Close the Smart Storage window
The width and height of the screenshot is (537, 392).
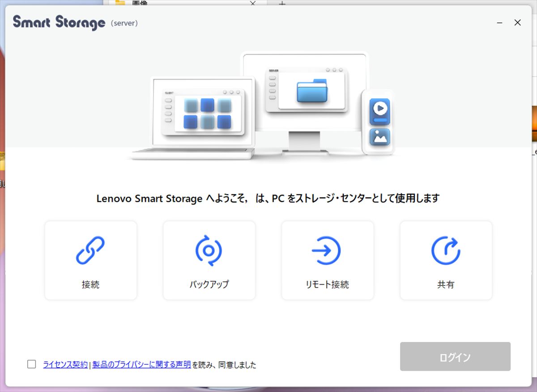tap(517, 23)
